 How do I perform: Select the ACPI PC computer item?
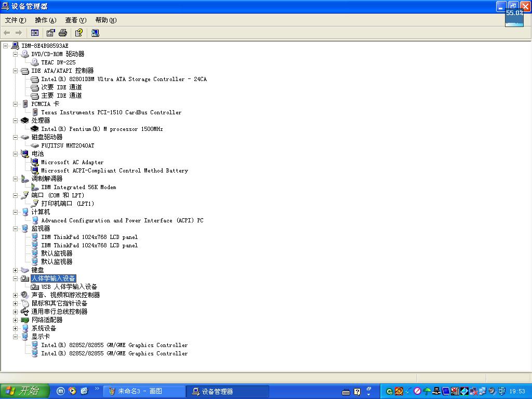(x=123, y=220)
